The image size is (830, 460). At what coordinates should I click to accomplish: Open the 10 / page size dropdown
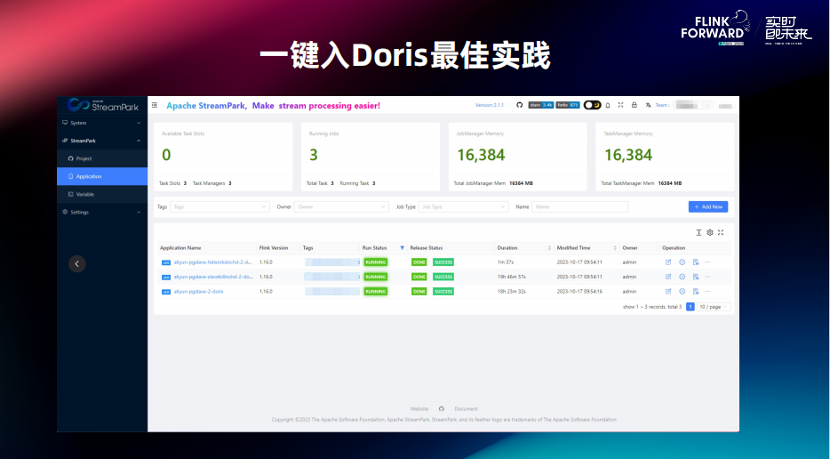pyautogui.click(x=713, y=306)
